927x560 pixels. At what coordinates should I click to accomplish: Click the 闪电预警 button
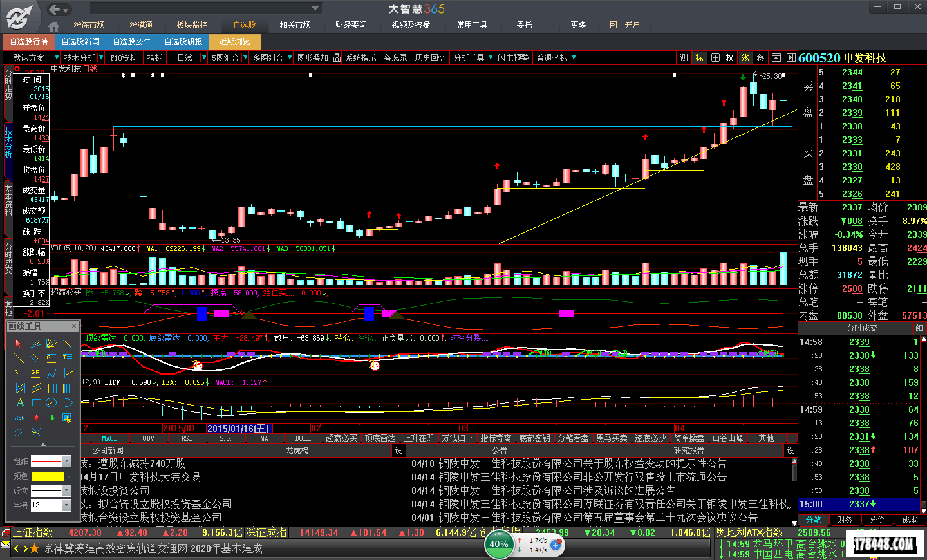513,57
